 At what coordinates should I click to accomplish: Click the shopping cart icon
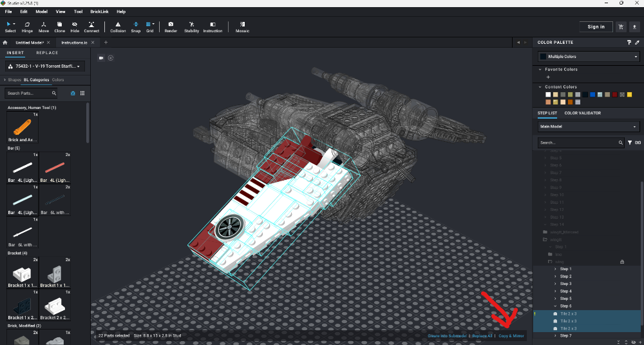tap(621, 26)
